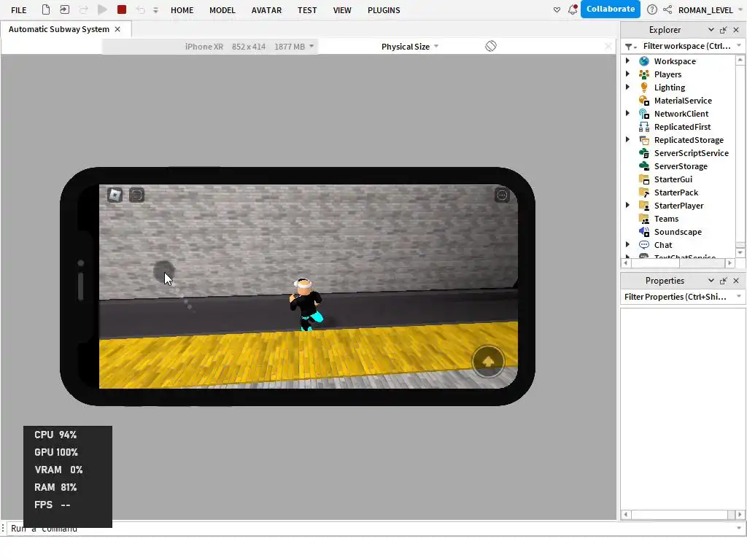This screenshot has height=560, width=747.
Task: Switch to the AVATAR ribbon tab
Action: [266, 10]
